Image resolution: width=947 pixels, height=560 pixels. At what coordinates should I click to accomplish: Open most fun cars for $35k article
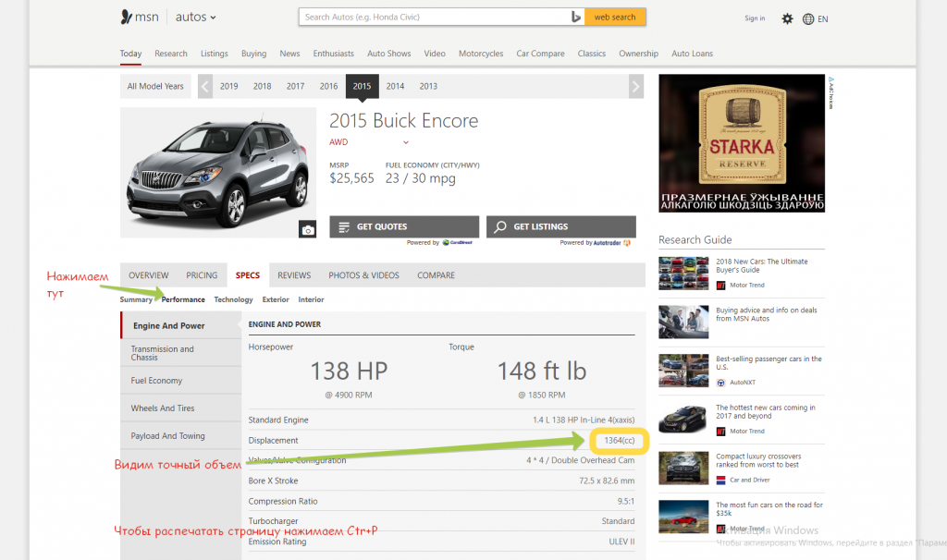(x=769, y=508)
